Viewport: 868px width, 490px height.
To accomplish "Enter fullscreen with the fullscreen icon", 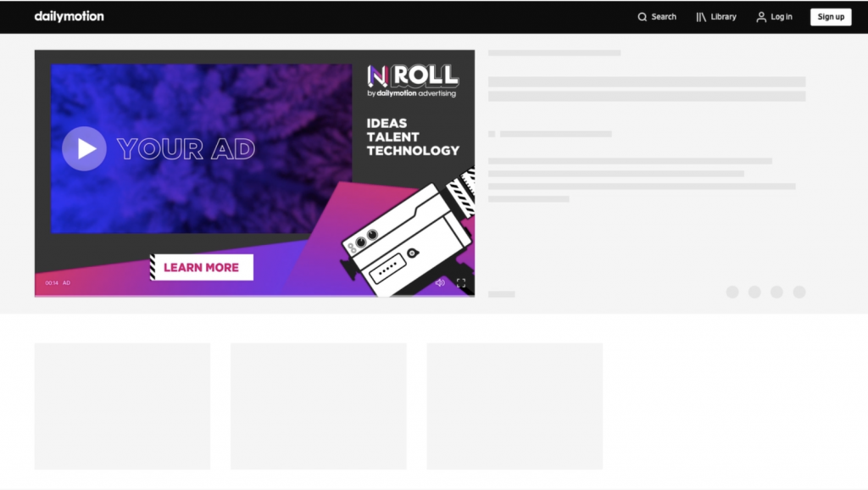I will point(461,283).
